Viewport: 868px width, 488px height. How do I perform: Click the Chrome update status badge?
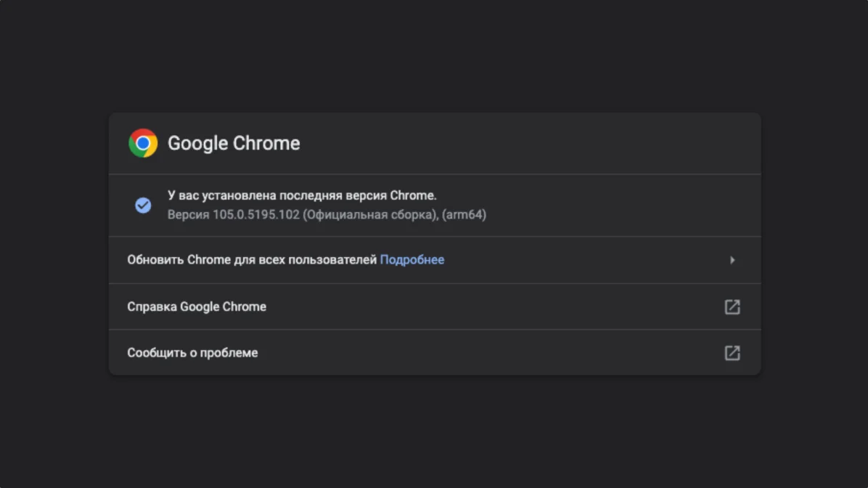pyautogui.click(x=143, y=206)
